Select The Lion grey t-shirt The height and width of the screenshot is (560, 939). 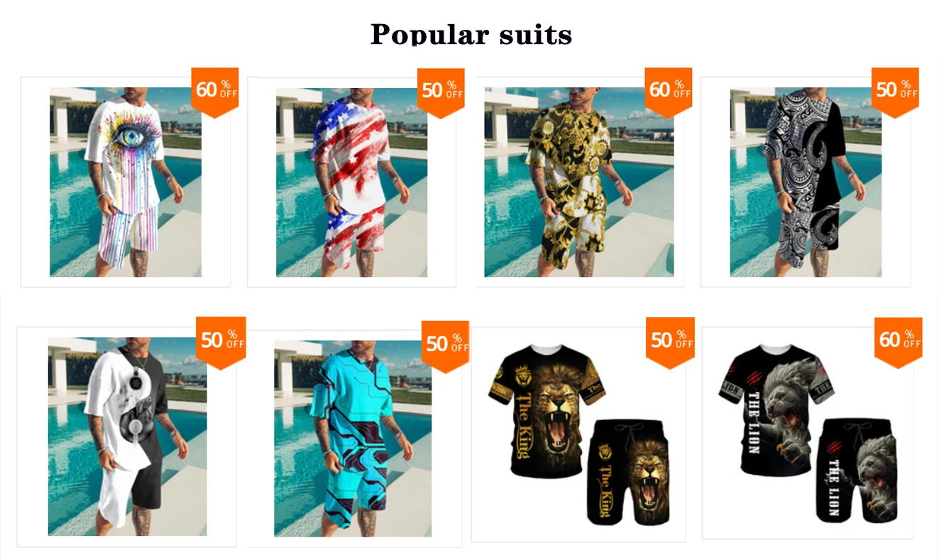click(775, 409)
